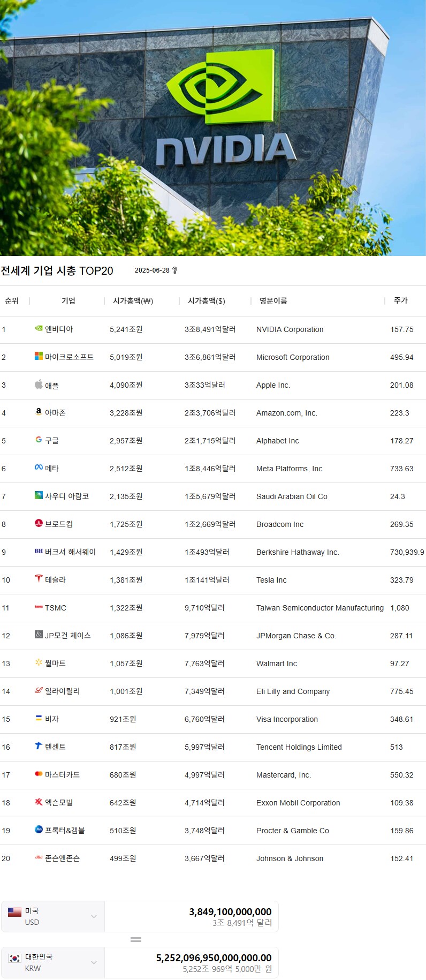Viewport: 426px width, 980px height.
Task: Click the 전세계 기업 시총 TOP20 heading
Action: click(x=57, y=270)
